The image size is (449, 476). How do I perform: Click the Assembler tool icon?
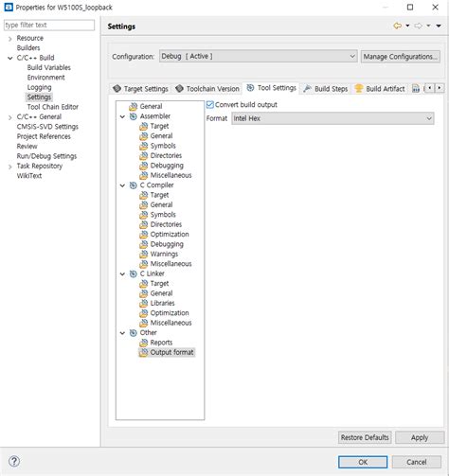(134, 116)
